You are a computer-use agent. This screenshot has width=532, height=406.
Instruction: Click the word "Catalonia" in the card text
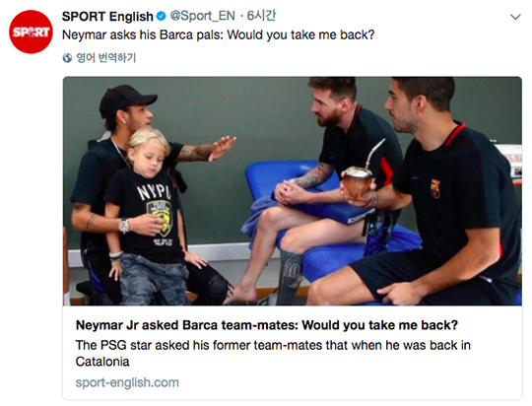tap(102, 362)
